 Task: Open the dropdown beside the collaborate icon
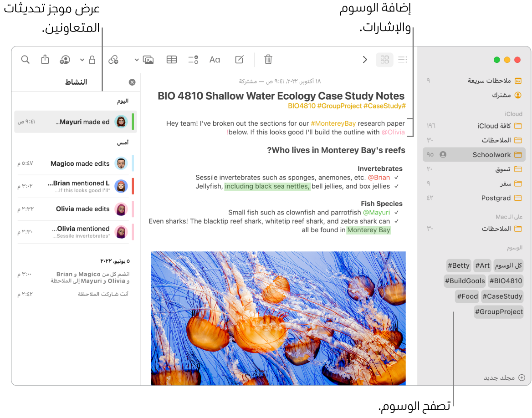tap(82, 60)
